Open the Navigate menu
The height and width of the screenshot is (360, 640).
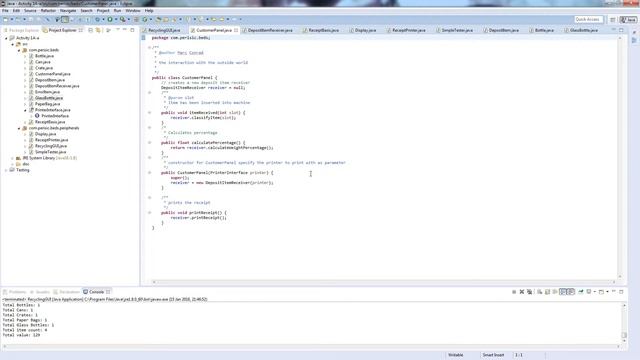(68, 11)
